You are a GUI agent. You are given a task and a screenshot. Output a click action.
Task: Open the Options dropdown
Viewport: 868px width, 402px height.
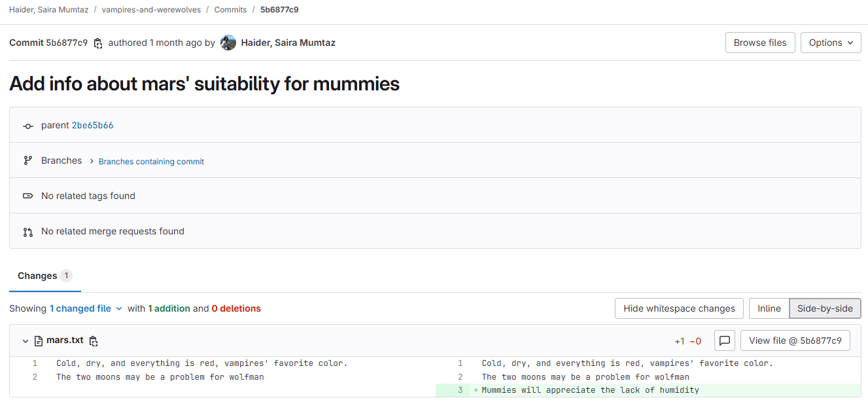(x=831, y=43)
